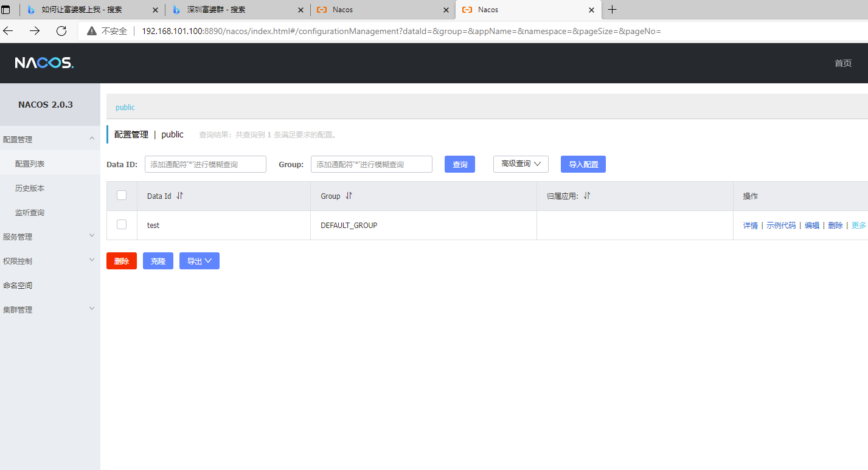The height and width of the screenshot is (470, 868).
Task: Click the blue 查询 button
Action: point(460,164)
